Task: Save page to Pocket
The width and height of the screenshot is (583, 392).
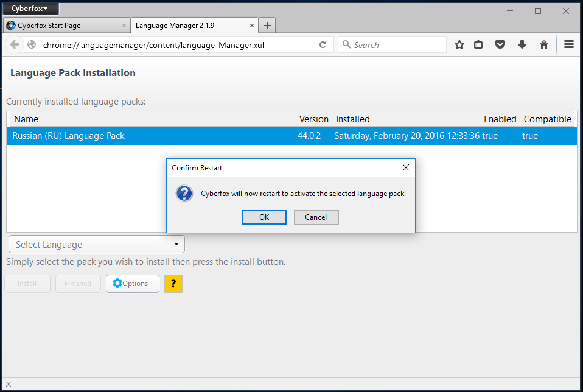Action: [500, 45]
